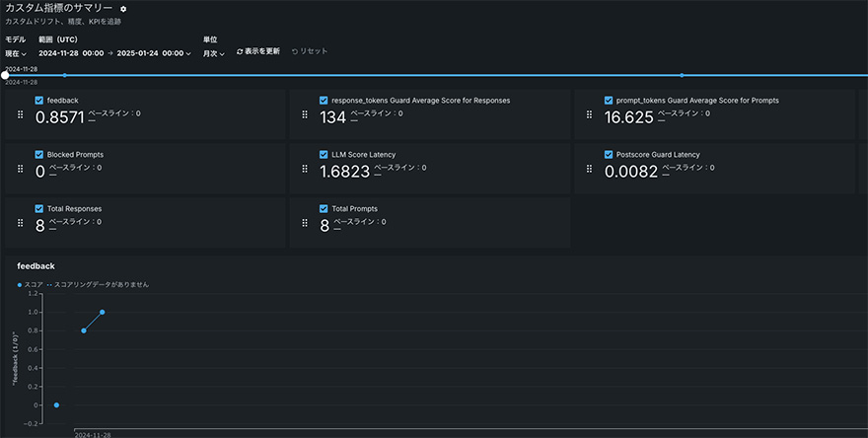
Task: Toggle the Total Prompts checkbox
Action: click(x=324, y=209)
